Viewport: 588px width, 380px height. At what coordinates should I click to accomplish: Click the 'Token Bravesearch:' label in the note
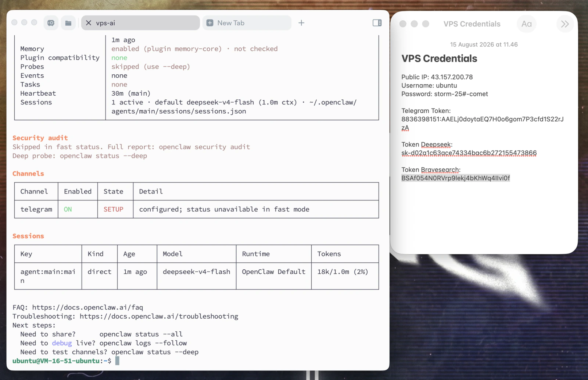click(431, 170)
